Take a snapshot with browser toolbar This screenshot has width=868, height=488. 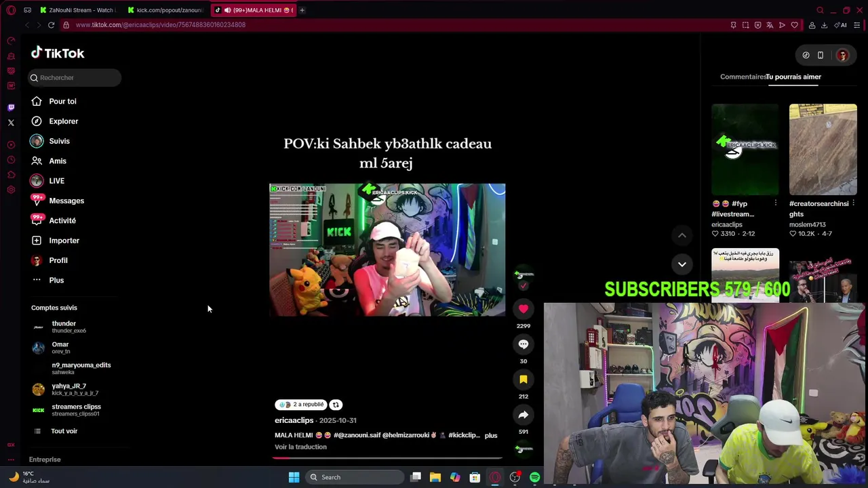point(745,25)
